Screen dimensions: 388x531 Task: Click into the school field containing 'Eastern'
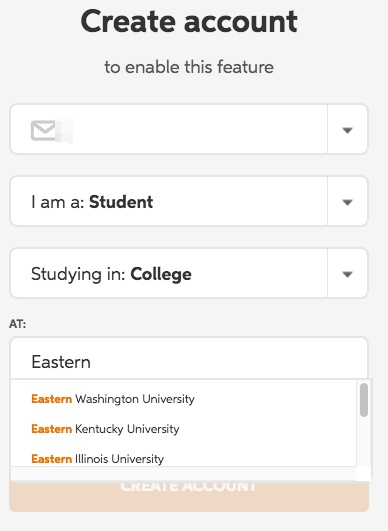pyautogui.click(x=189, y=359)
